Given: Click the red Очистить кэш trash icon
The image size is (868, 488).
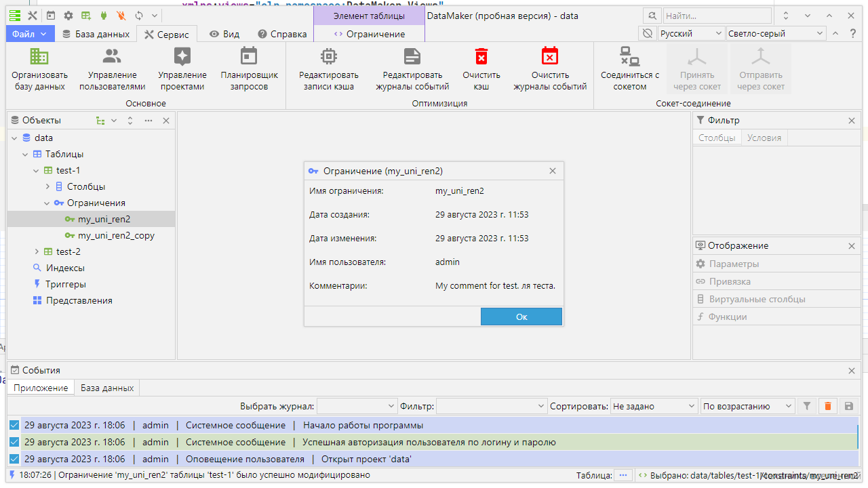Looking at the screenshot, I should pyautogui.click(x=481, y=56).
